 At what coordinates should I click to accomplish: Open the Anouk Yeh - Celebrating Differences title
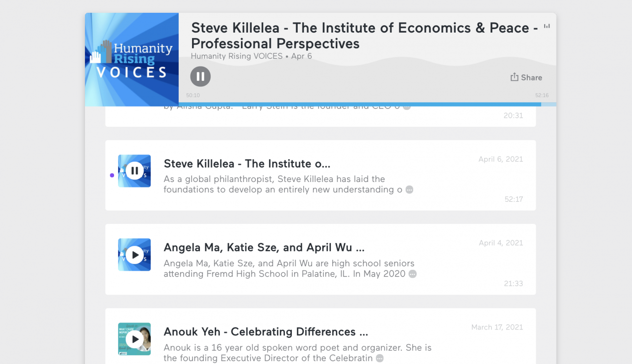[x=266, y=331]
